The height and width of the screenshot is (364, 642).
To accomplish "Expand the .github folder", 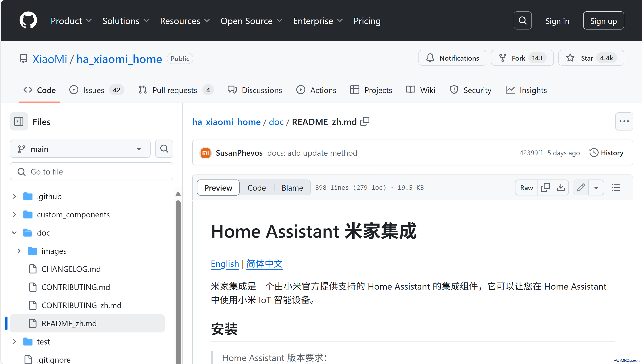I will [x=15, y=197].
